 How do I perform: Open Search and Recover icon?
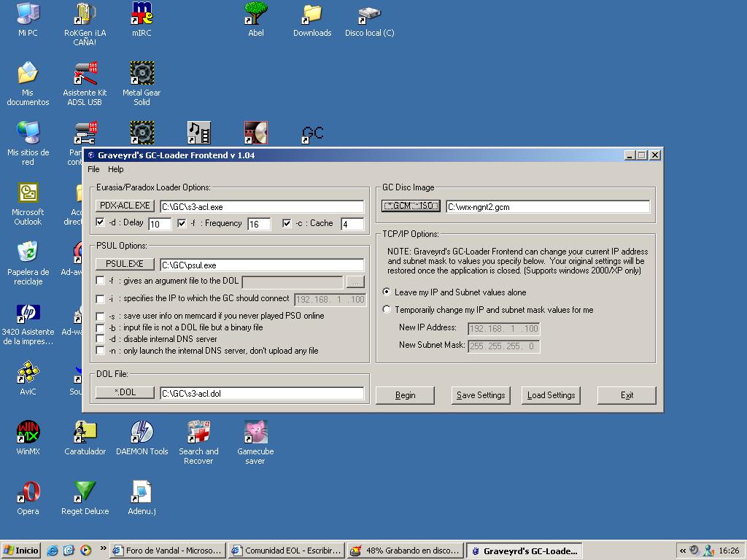(198, 432)
